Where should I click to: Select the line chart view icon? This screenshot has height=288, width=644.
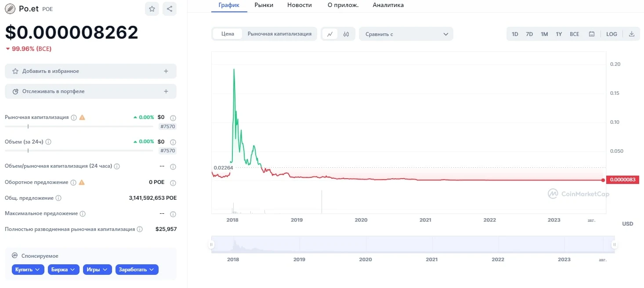pos(330,34)
